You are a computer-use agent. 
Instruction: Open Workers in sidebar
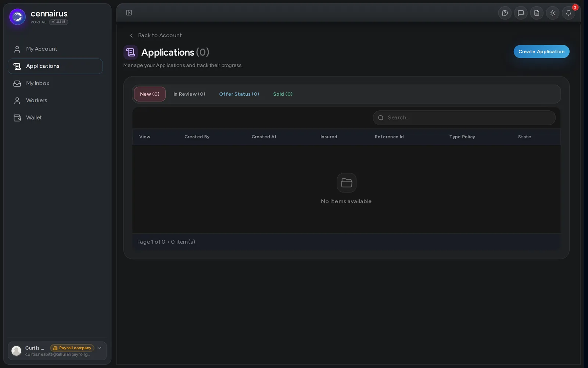click(55, 100)
